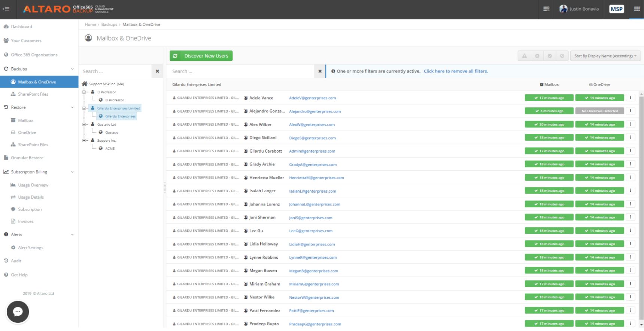Open HenriettaM@genterprises.com email link

[x=316, y=178]
